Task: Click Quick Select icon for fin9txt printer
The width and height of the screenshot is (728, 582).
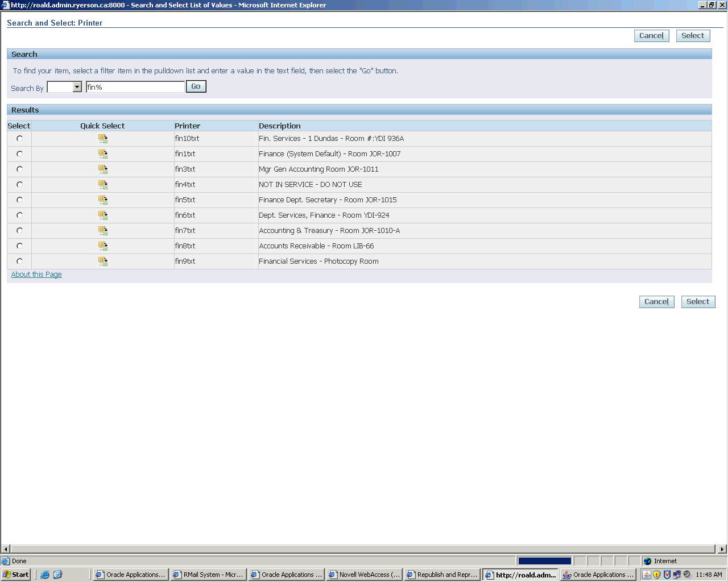Action: (103, 261)
